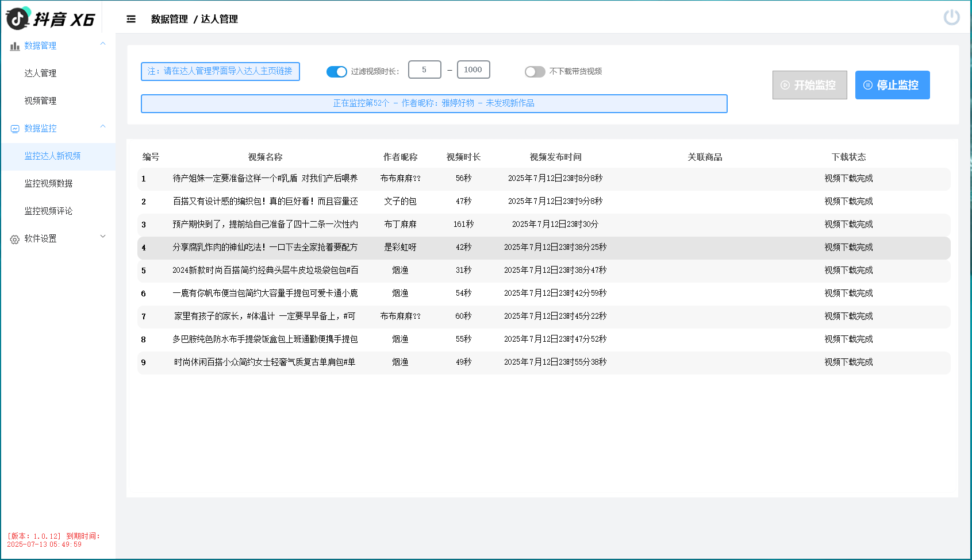The width and height of the screenshot is (972, 560).
Task: Click the 关联商品 column header
Action: (x=705, y=157)
